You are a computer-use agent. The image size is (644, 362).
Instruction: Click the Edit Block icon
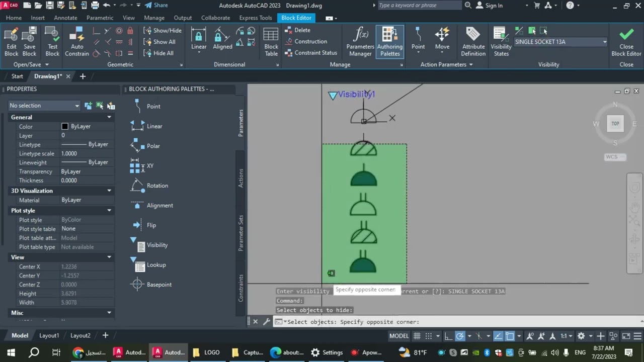click(11, 42)
